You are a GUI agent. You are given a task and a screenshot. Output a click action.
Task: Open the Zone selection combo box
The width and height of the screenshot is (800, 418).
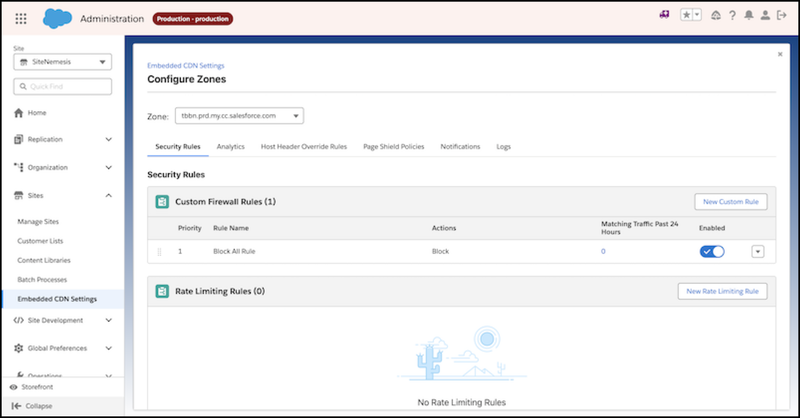pyautogui.click(x=239, y=116)
